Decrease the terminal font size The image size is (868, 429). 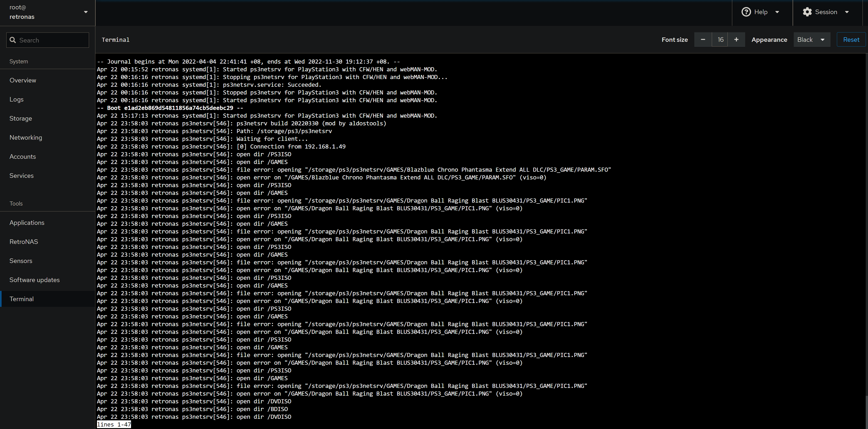[x=703, y=40]
